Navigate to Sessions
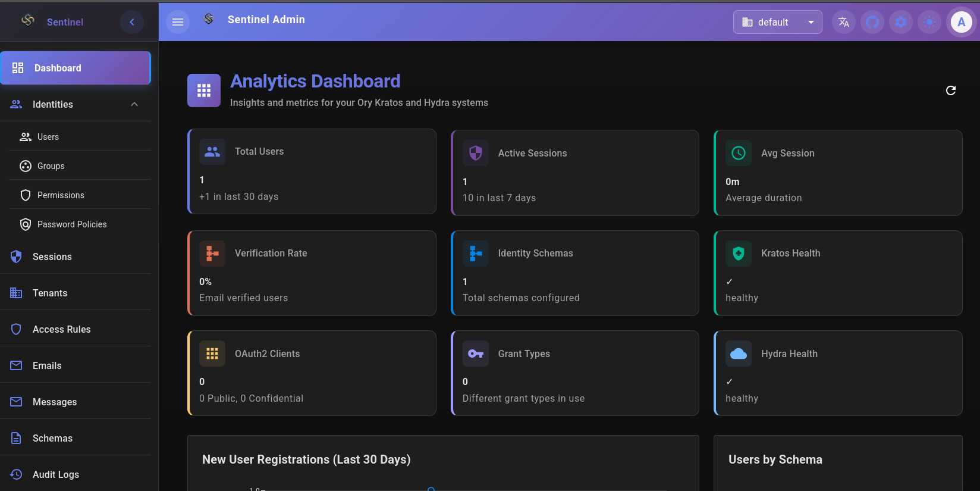Viewport: 980px width, 491px height. click(76, 257)
